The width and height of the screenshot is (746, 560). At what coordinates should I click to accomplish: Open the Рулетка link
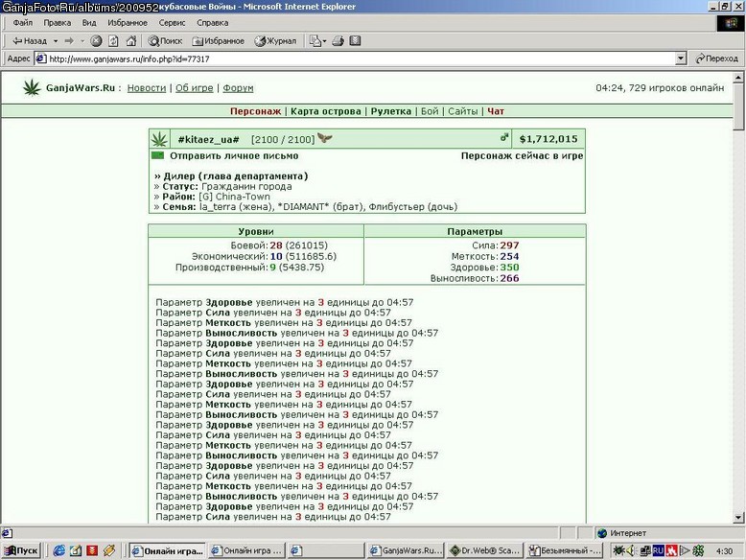(391, 111)
